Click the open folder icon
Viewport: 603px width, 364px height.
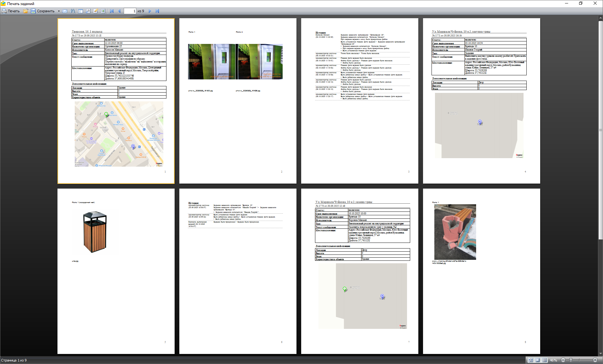coord(25,11)
